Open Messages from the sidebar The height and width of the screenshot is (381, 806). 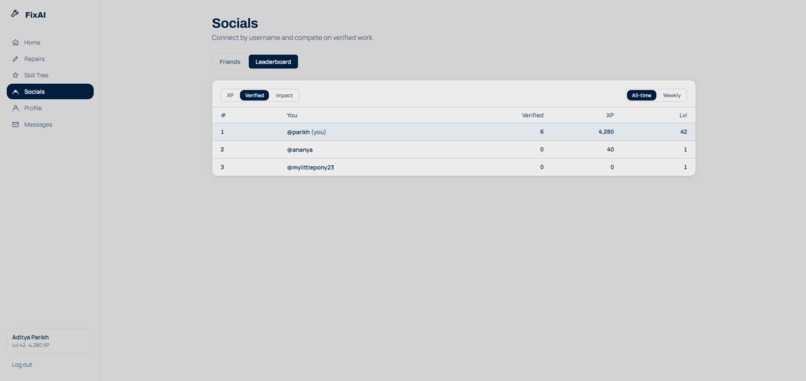50,125
